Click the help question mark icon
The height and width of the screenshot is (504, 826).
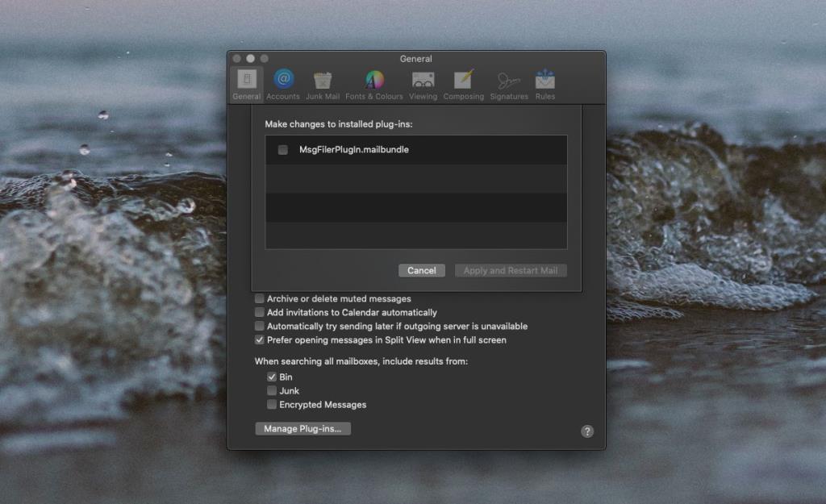(586, 432)
